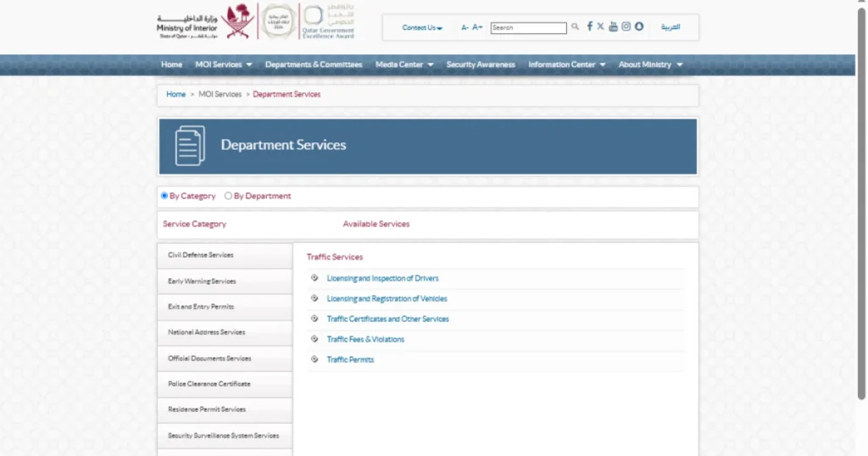Viewport: 868px width, 456px height.
Task: Open Traffic Permits link
Action: pos(350,359)
